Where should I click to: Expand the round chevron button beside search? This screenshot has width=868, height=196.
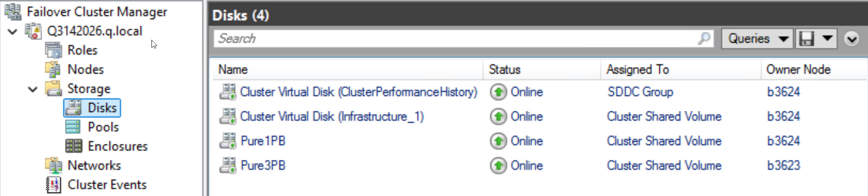click(852, 38)
